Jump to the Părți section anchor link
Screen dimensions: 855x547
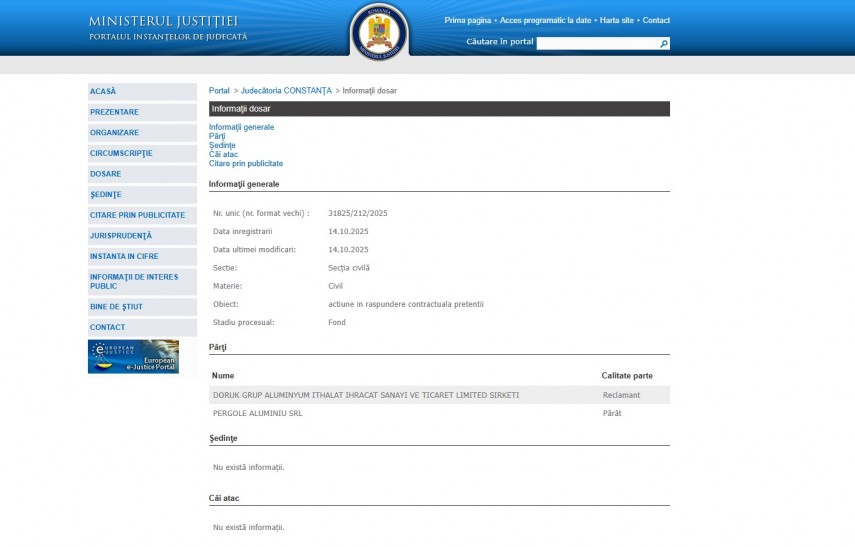(x=217, y=136)
